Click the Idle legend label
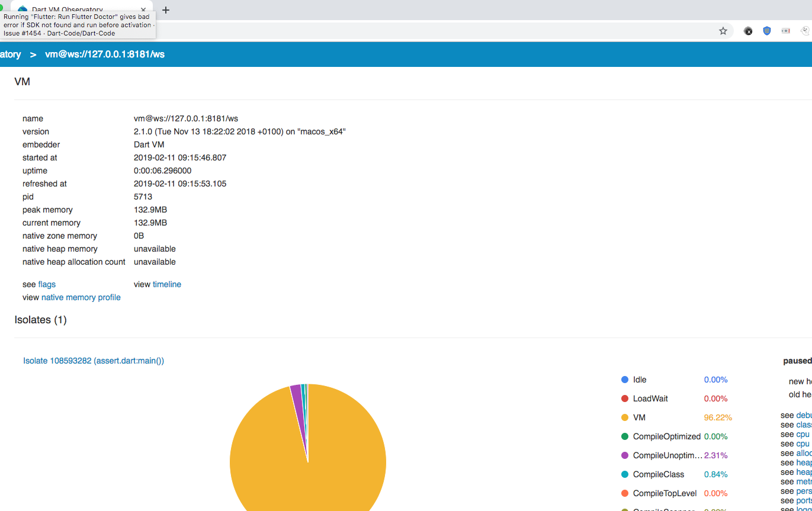Image resolution: width=812 pixels, height=511 pixels. pos(640,380)
